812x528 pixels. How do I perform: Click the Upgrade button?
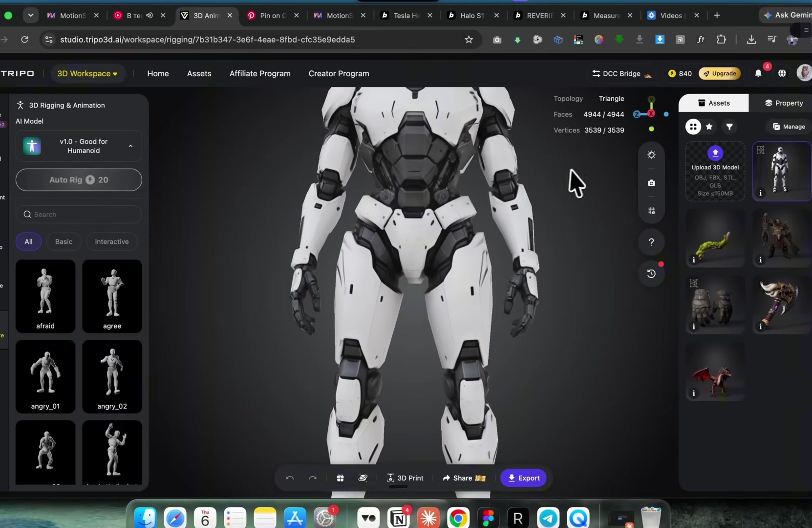pos(720,73)
